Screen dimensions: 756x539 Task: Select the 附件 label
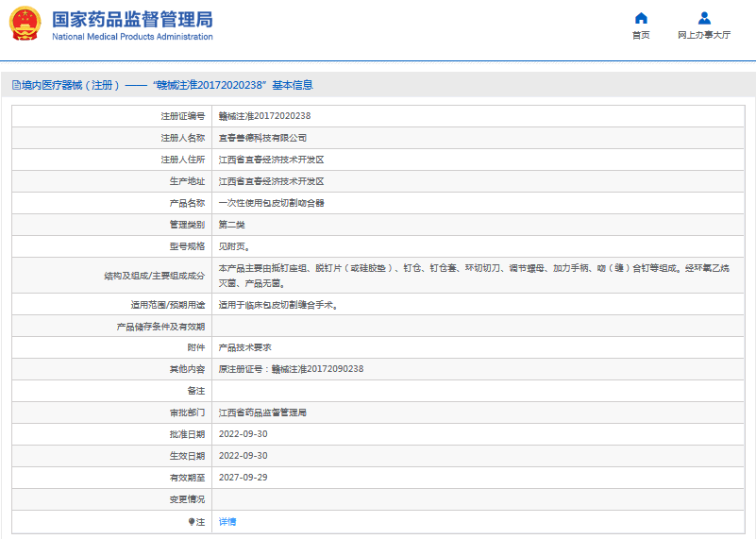click(x=195, y=347)
